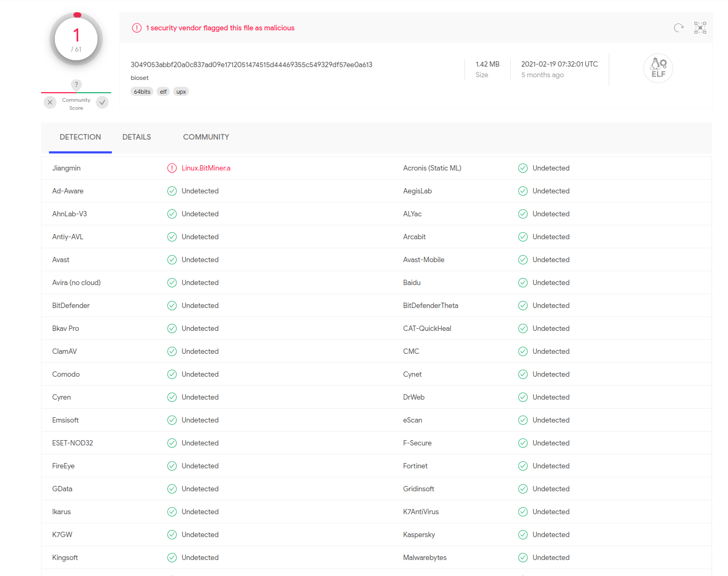
Task: Click the ClamAV undetected check icon
Action: [172, 351]
